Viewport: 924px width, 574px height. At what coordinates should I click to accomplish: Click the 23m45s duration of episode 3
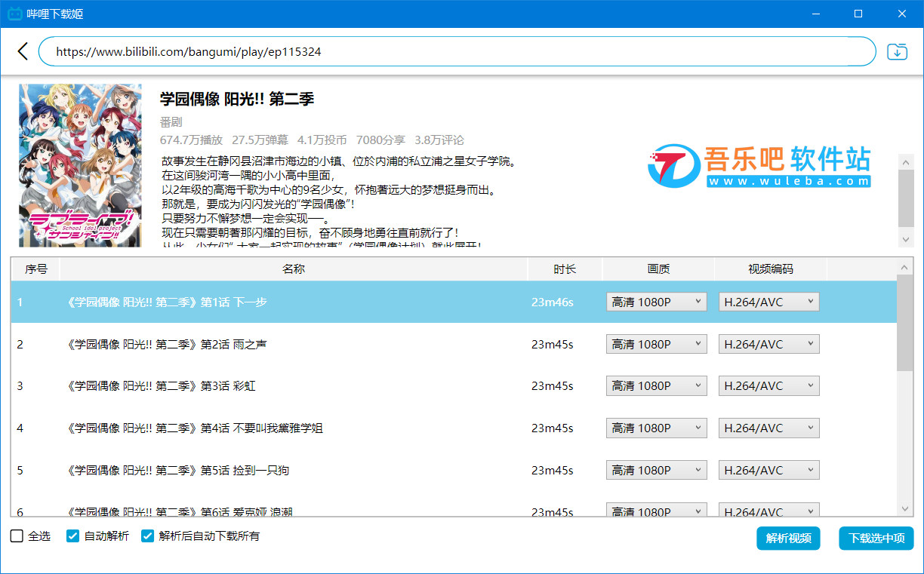point(553,385)
